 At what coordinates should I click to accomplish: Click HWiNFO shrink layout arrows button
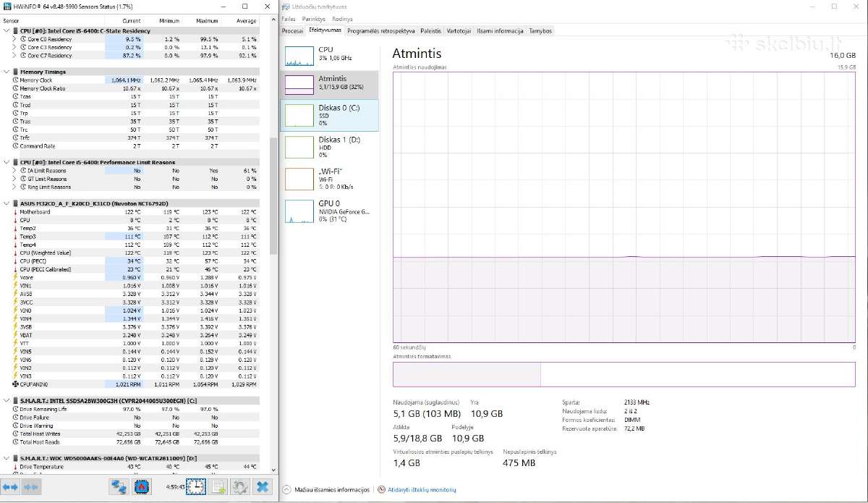click(30, 487)
